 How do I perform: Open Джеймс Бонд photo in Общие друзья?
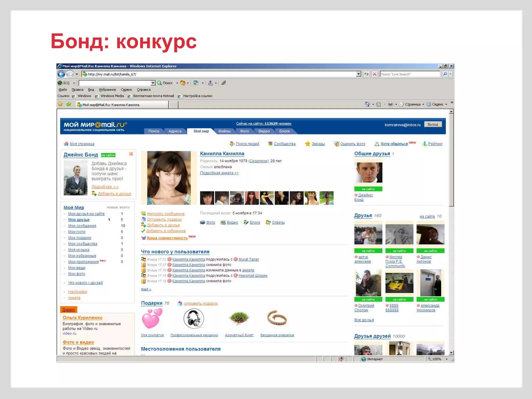coord(368,173)
